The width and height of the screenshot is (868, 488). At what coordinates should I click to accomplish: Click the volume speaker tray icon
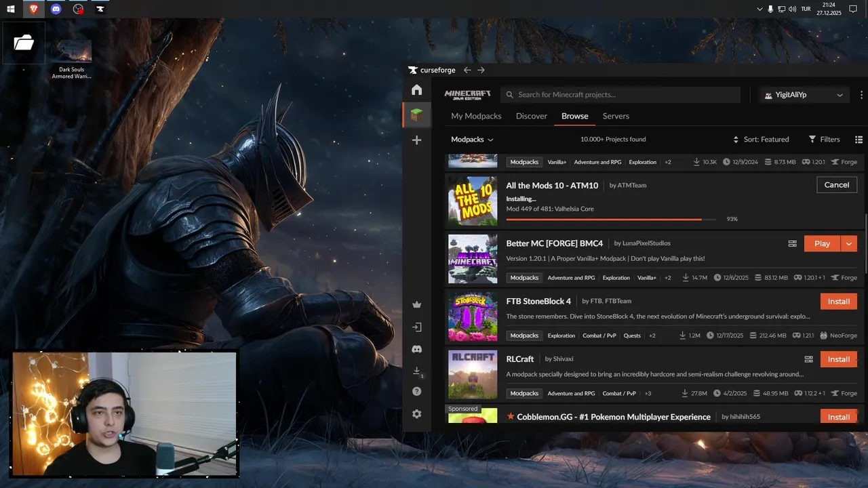tap(793, 9)
